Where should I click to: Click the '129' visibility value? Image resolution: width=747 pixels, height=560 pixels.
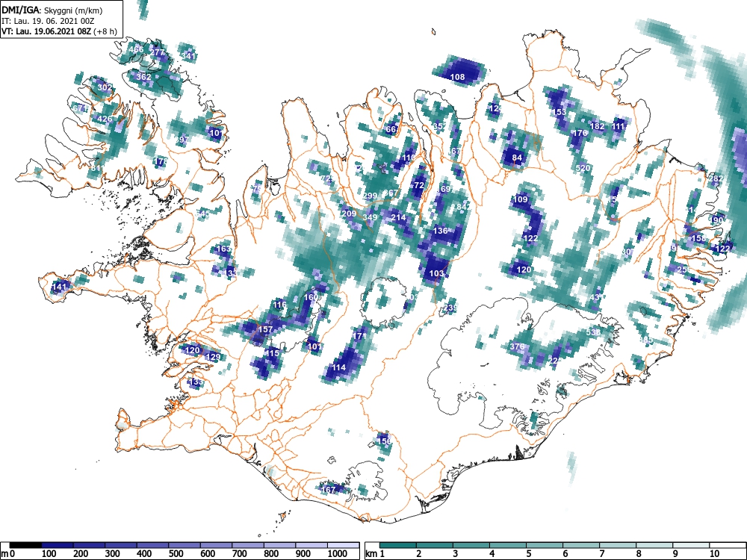coord(212,357)
